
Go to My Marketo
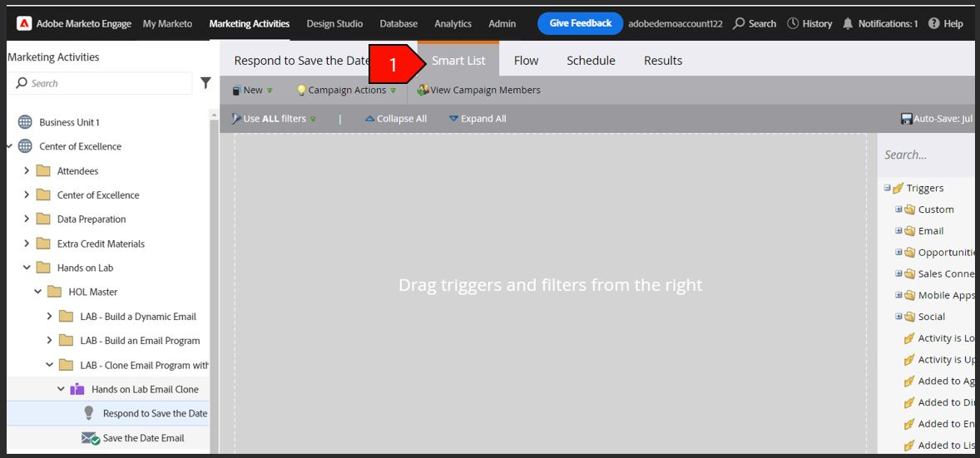point(167,24)
